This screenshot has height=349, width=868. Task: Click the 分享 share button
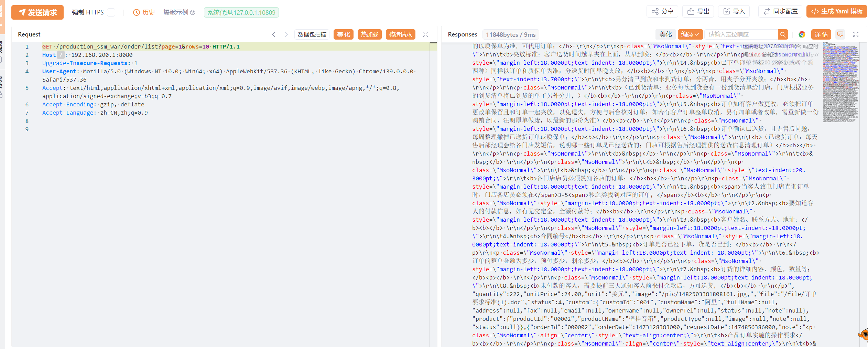[x=662, y=11]
